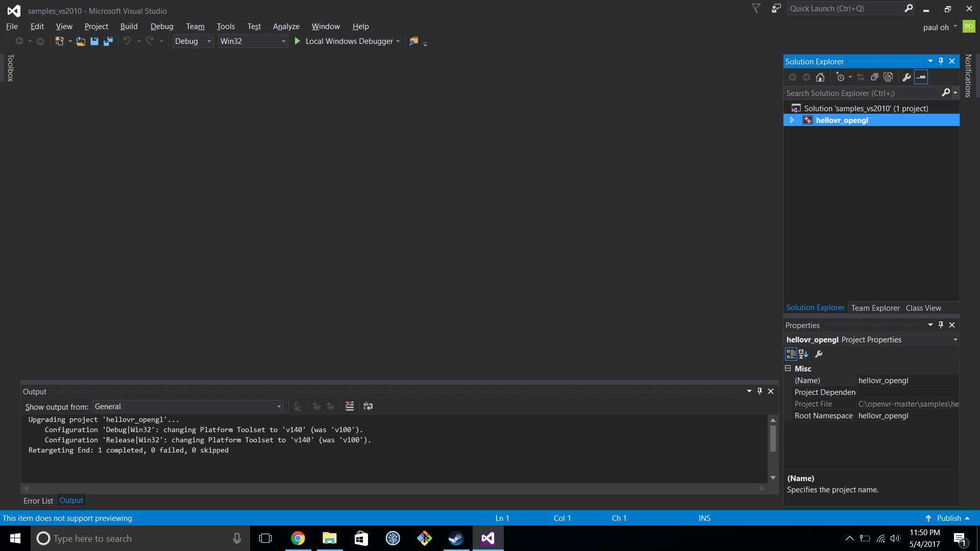Toggle Categorized view in Properties panel
This screenshot has width=980, height=551.
pos(791,354)
